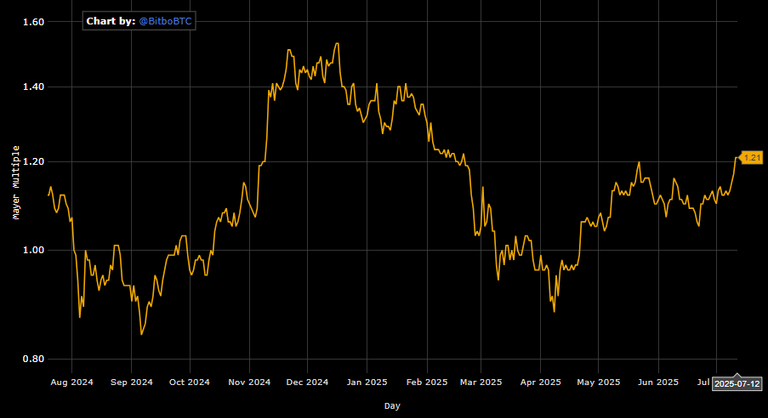Click the 1.60 y-axis value
The height and width of the screenshot is (418, 768).
click(x=33, y=22)
